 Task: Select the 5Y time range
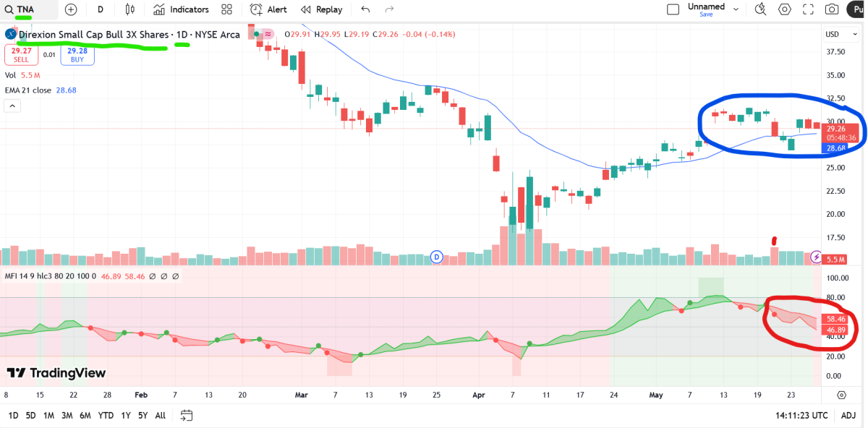coord(142,415)
